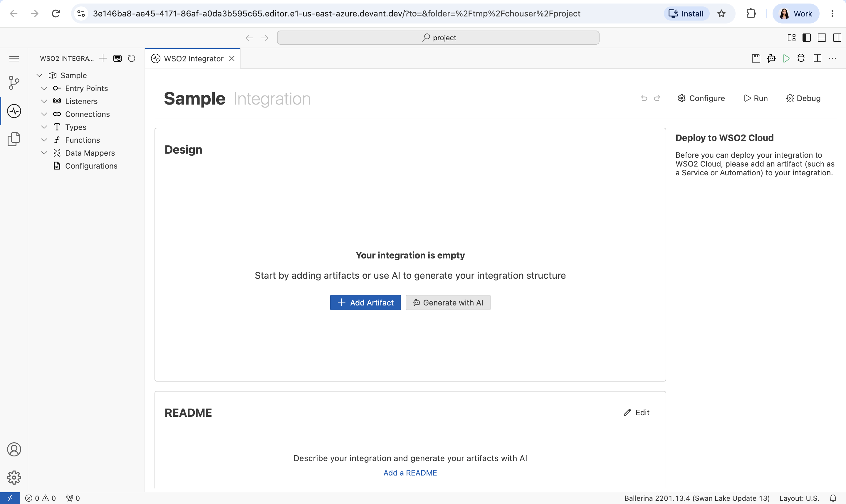Image resolution: width=846 pixels, height=504 pixels.
Task: Click the browser Install button
Action: pyautogui.click(x=686, y=14)
